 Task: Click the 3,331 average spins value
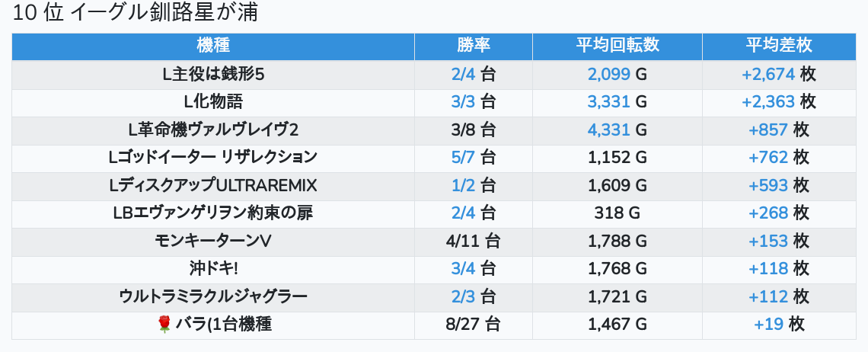pyautogui.click(x=609, y=102)
